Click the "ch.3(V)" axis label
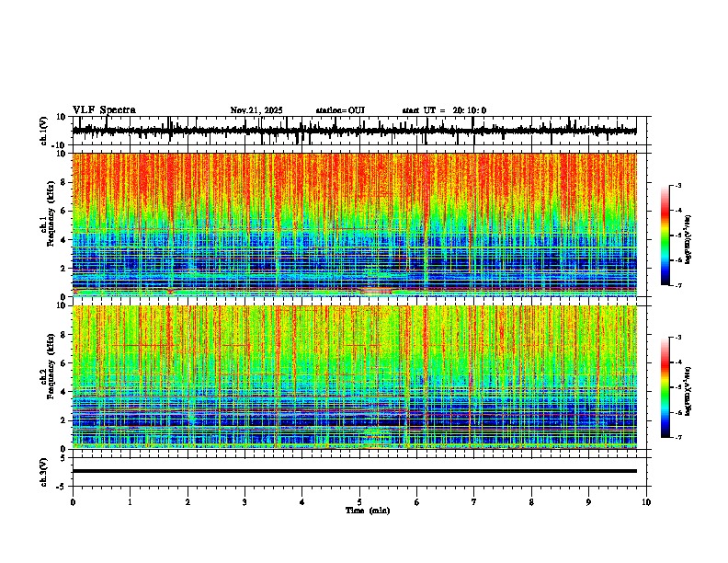Viewport: 728px width, 563px height. 44,472
